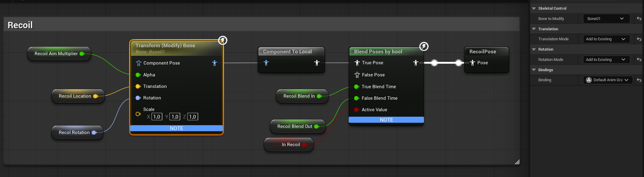Reset Binding value using the arrow icon

(639, 80)
